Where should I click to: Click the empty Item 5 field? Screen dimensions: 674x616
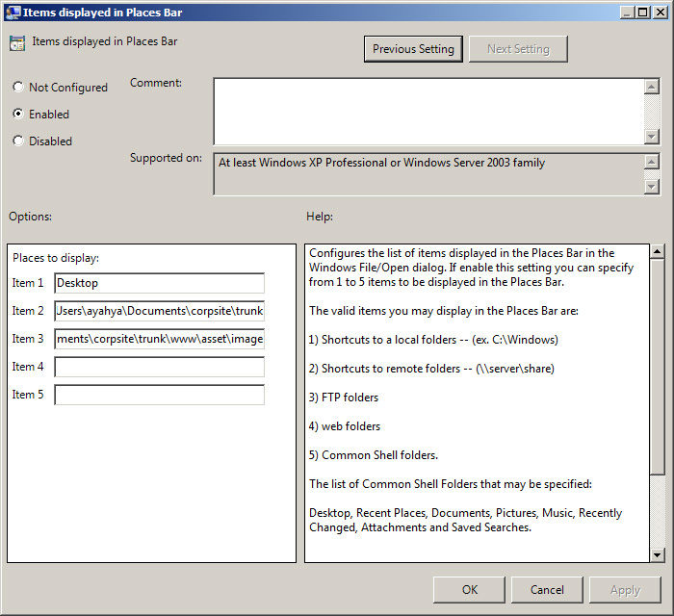pos(160,395)
